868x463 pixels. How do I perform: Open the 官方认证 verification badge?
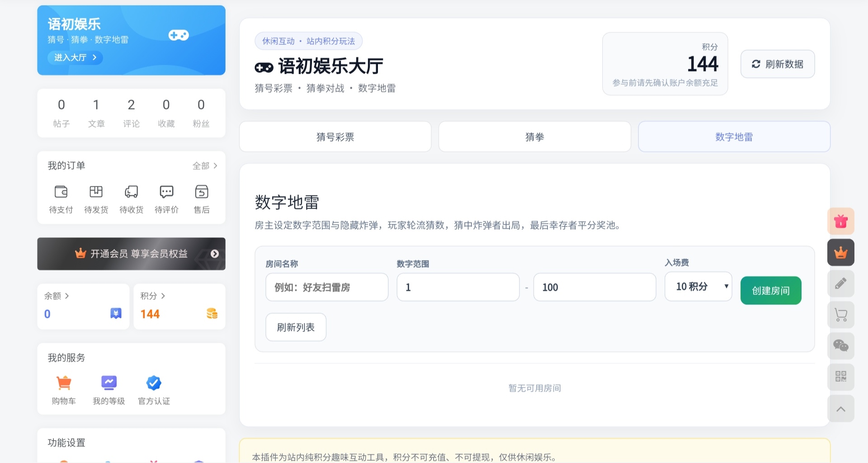click(154, 383)
